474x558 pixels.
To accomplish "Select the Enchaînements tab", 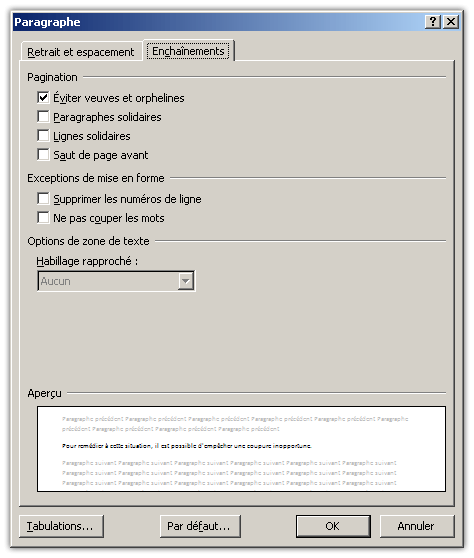I will click(x=188, y=51).
